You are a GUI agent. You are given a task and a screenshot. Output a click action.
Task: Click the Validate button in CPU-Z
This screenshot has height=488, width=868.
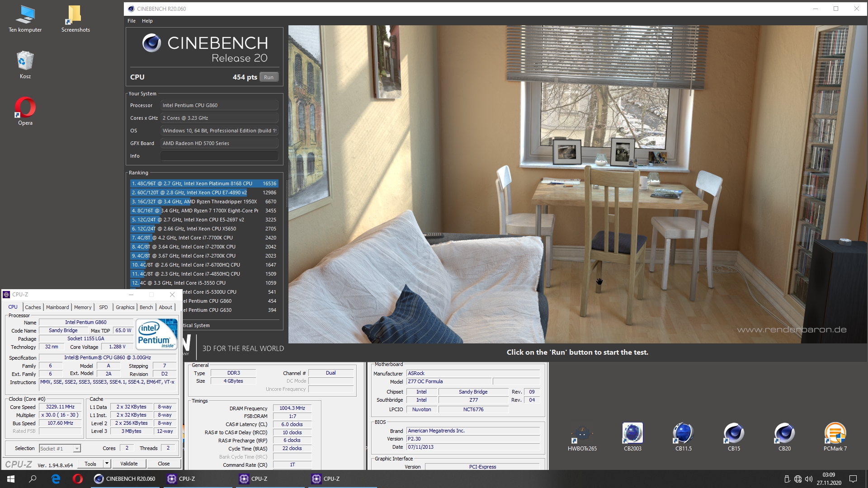tap(129, 464)
